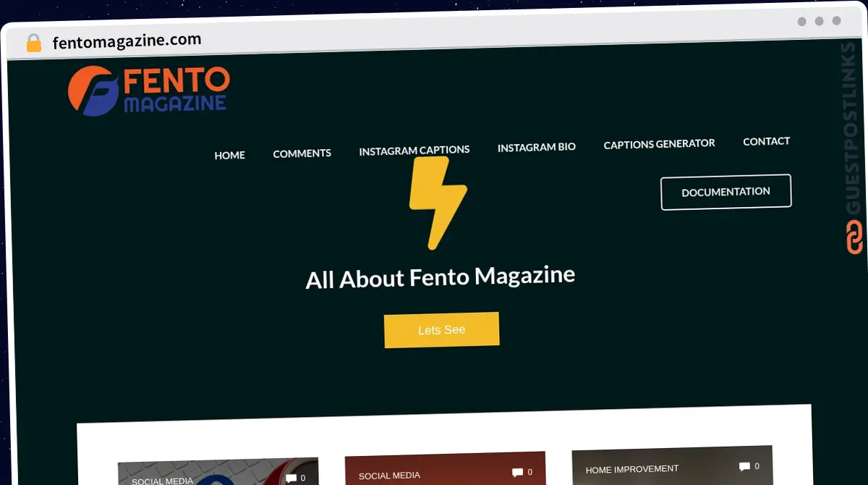
Task: Go to the CAPTIONS GENERATOR page
Action: 659,144
